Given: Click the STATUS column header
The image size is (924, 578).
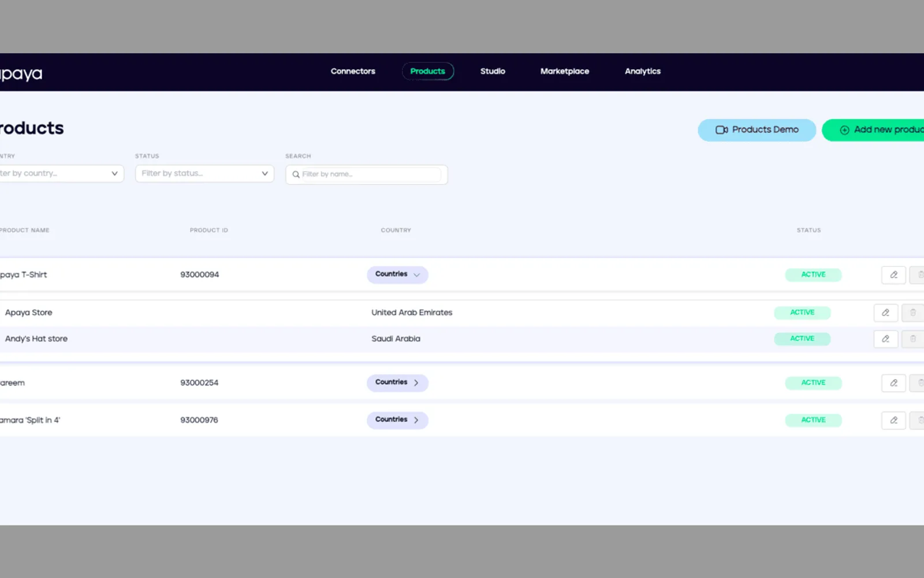Looking at the screenshot, I should tap(808, 230).
